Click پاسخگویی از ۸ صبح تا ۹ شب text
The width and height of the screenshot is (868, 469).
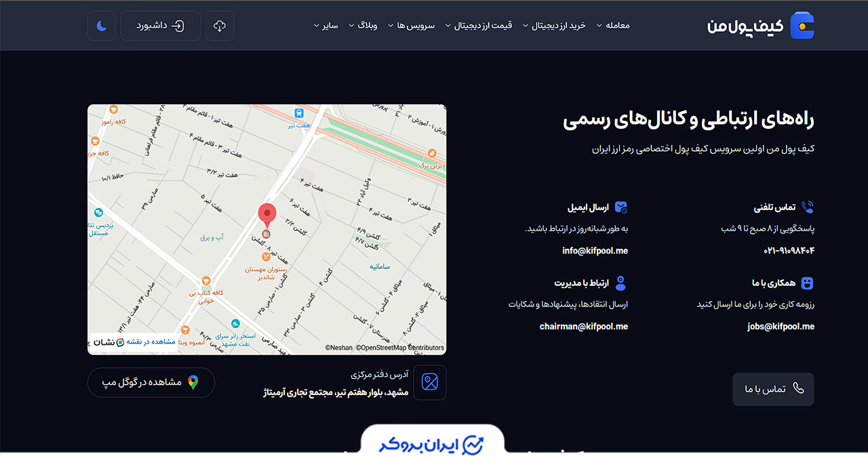(768, 229)
